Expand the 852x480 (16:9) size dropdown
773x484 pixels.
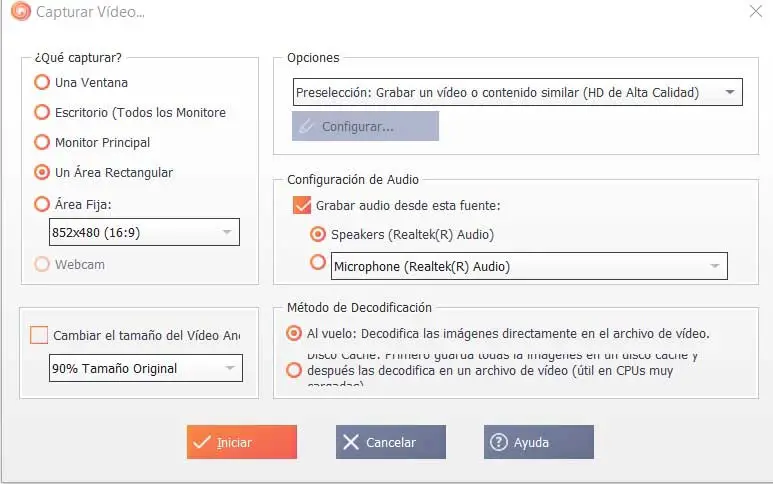coord(226,233)
